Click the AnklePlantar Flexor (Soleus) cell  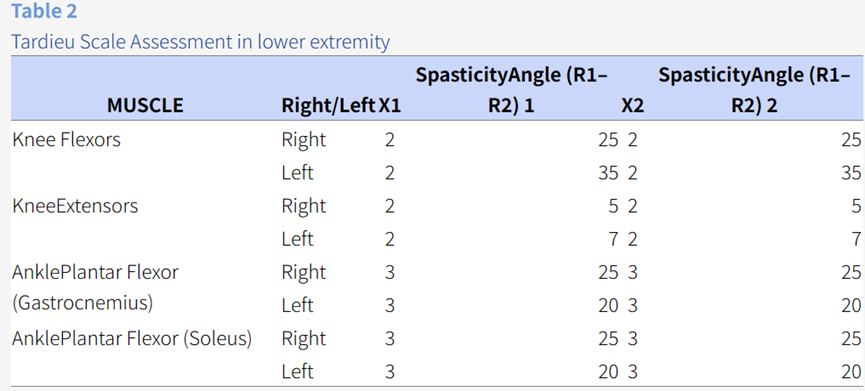pyautogui.click(x=132, y=338)
